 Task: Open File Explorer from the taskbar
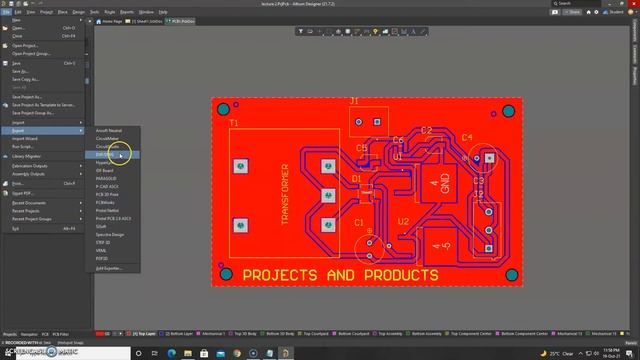[188, 353]
